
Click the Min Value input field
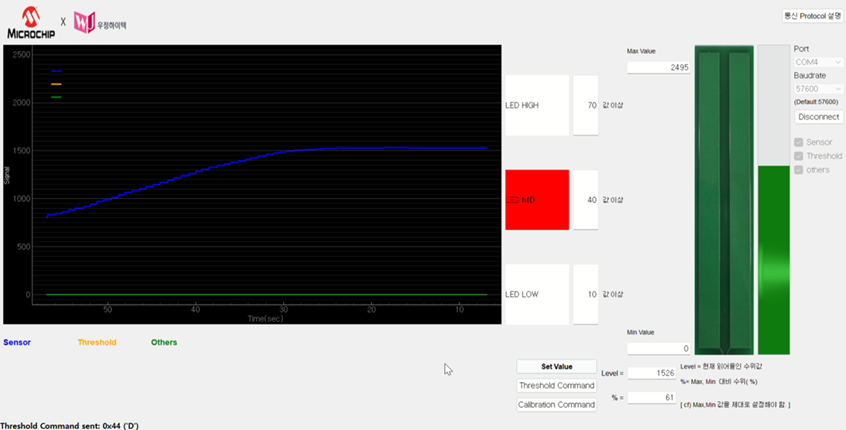(658, 348)
